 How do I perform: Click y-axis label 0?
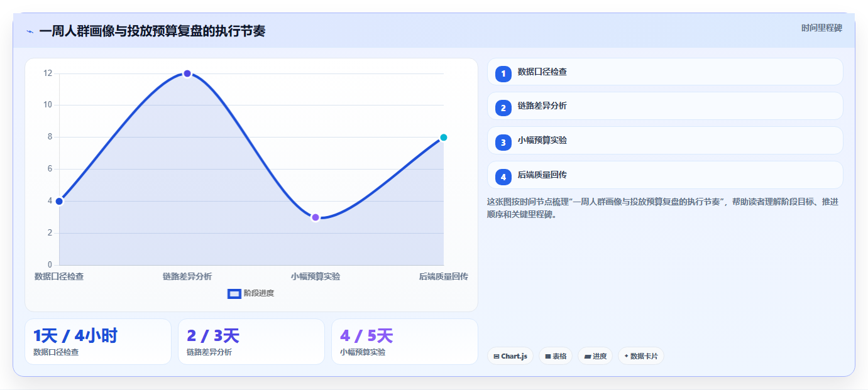click(x=50, y=265)
